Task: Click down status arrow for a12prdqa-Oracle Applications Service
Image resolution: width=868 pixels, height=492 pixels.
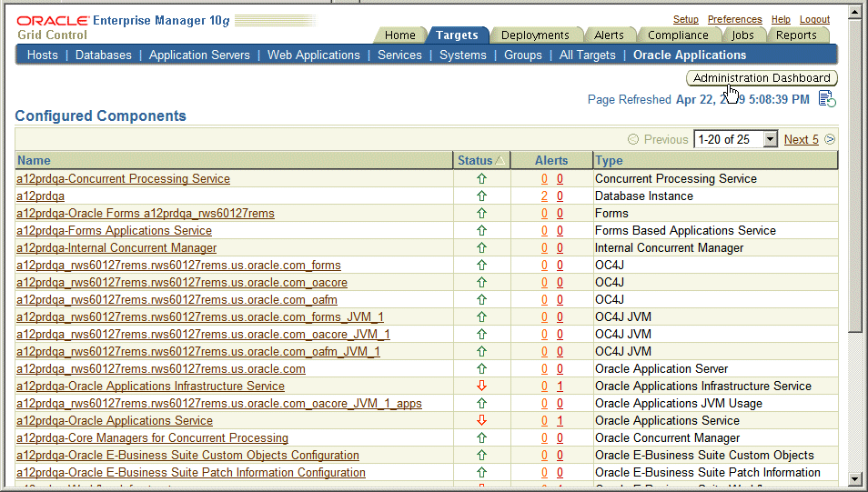Action: pos(481,420)
